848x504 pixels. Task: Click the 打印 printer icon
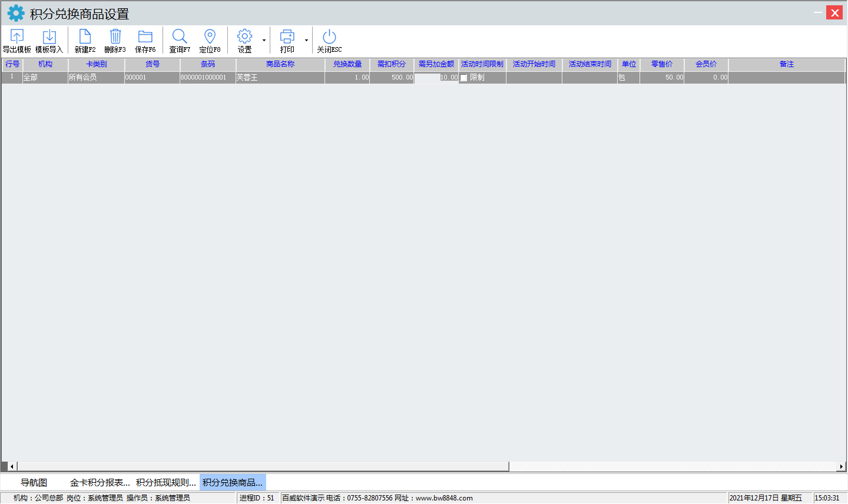[287, 37]
